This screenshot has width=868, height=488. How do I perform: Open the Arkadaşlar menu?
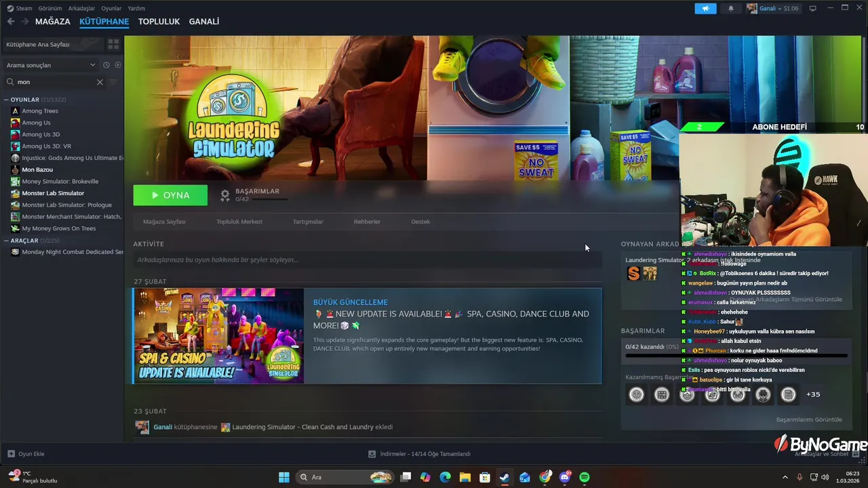point(82,8)
